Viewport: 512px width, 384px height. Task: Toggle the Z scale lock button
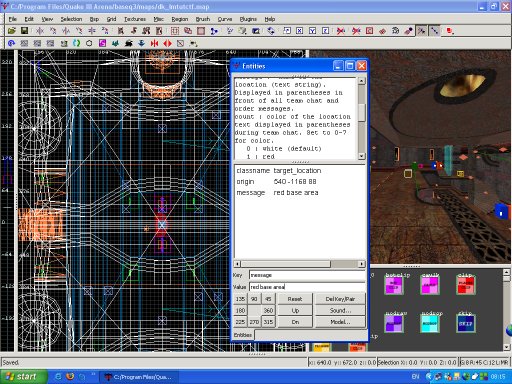click(x=326, y=31)
